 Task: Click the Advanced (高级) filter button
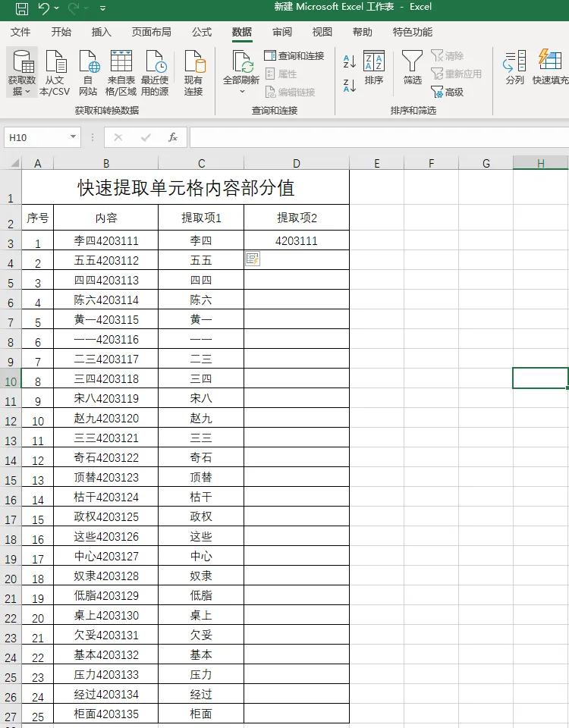[448, 92]
